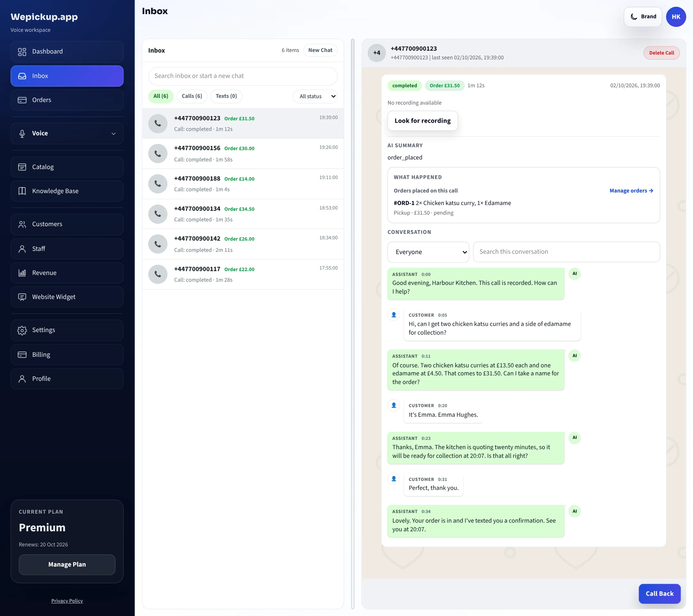The height and width of the screenshot is (616, 693).
Task: Click the Customers people icon
Action: pyautogui.click(x=22, y=224)
